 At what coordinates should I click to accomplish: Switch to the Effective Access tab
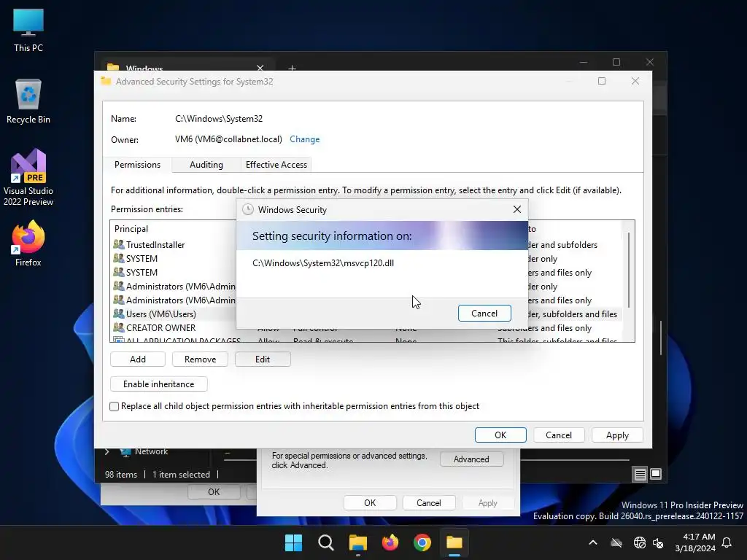click(x=276, y=165)
